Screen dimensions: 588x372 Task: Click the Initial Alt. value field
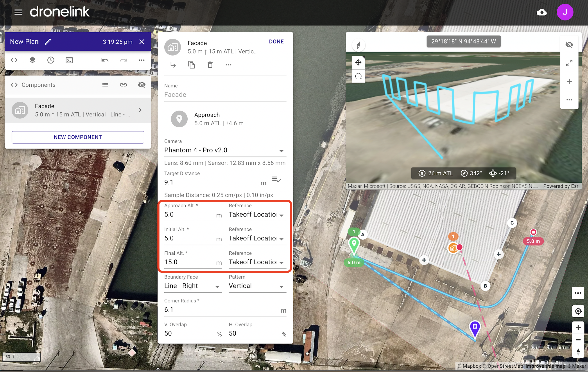(x=193, y=238)
